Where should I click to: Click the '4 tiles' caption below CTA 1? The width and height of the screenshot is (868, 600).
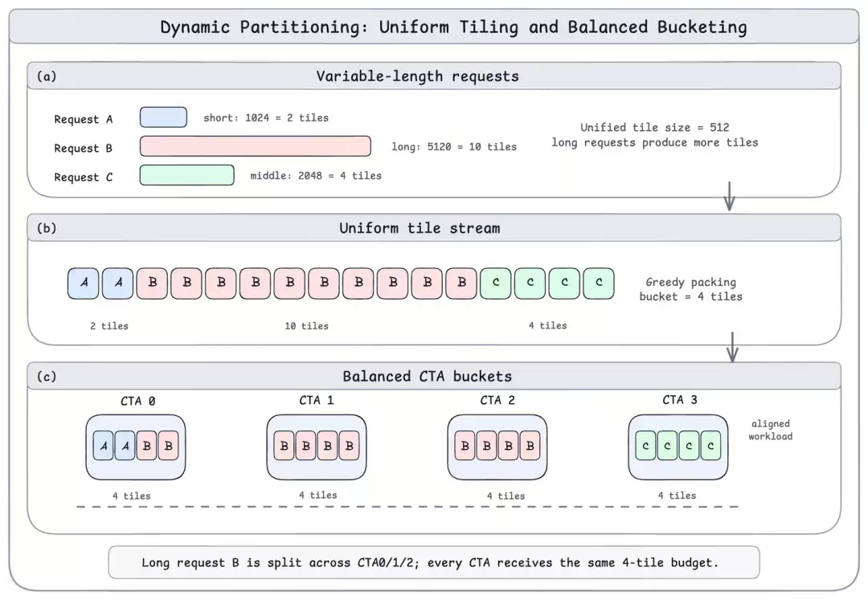(x=318, y=496)
